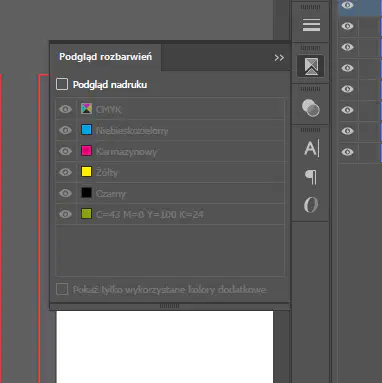Select the Żółty separation row

point(170,172)
